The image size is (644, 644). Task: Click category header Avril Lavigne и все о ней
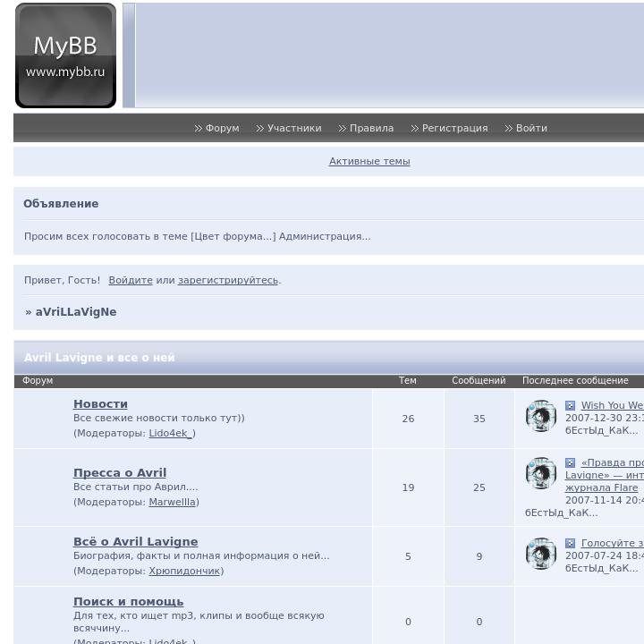coord(99,357)
